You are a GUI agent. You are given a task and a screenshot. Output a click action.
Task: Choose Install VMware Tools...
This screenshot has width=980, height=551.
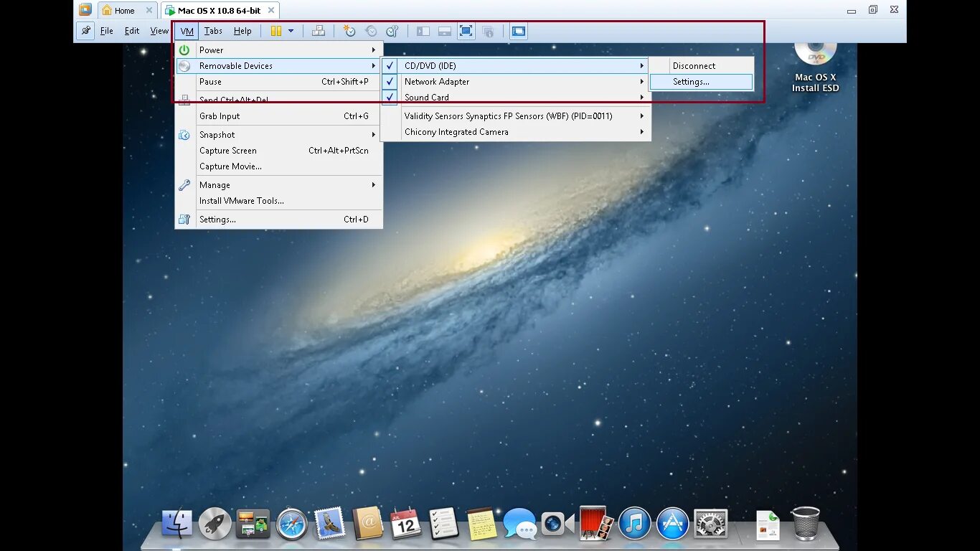coord(279,201)
